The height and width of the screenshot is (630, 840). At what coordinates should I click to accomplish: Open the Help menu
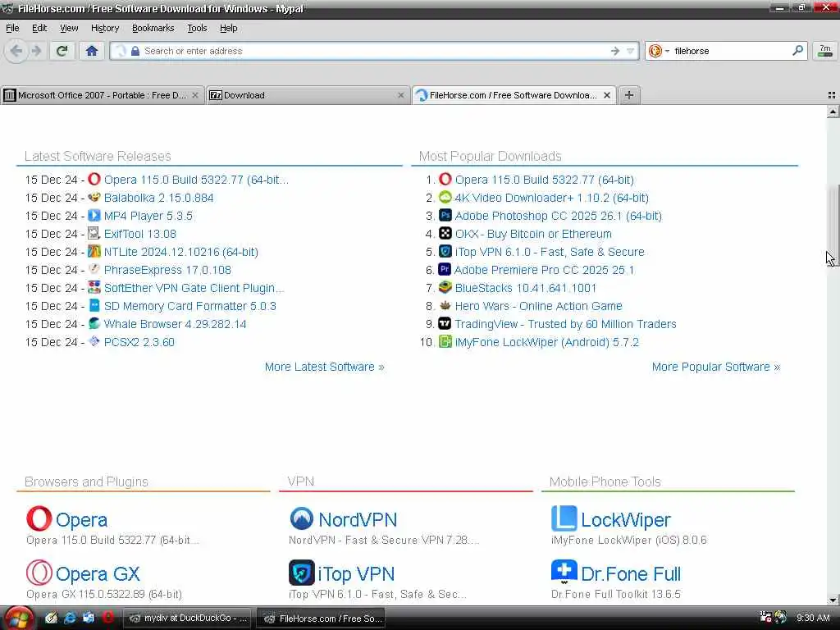[x=228, y=28]
